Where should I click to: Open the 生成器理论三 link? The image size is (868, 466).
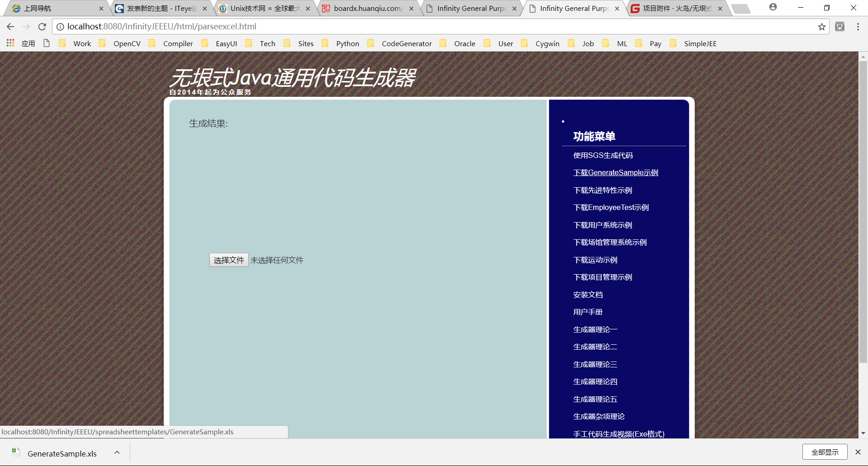coord(595,364)
